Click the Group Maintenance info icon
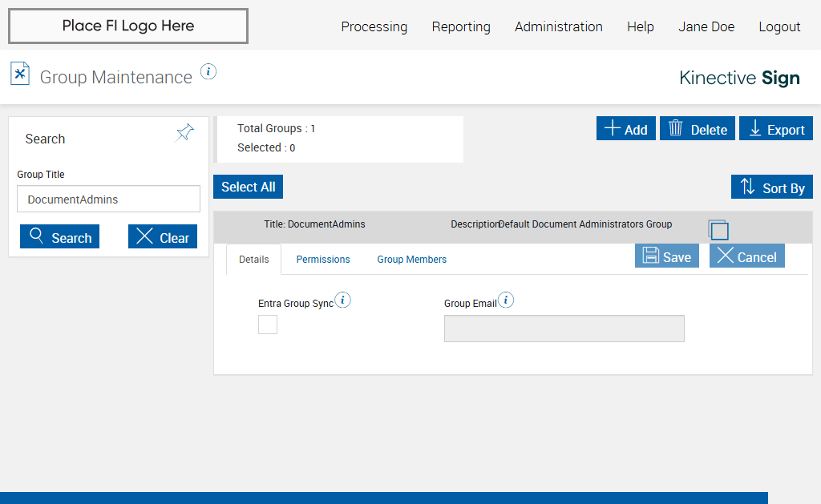Screen dimensions: 821x504 point(208,71)
